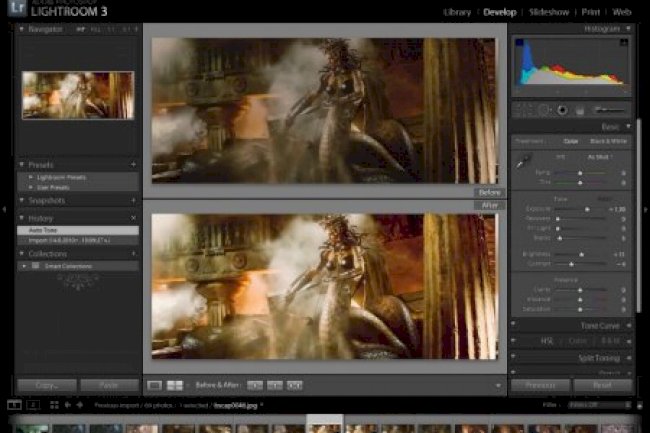Clear history with the X icon
650x433 pixels.
(x=133, y=217)
